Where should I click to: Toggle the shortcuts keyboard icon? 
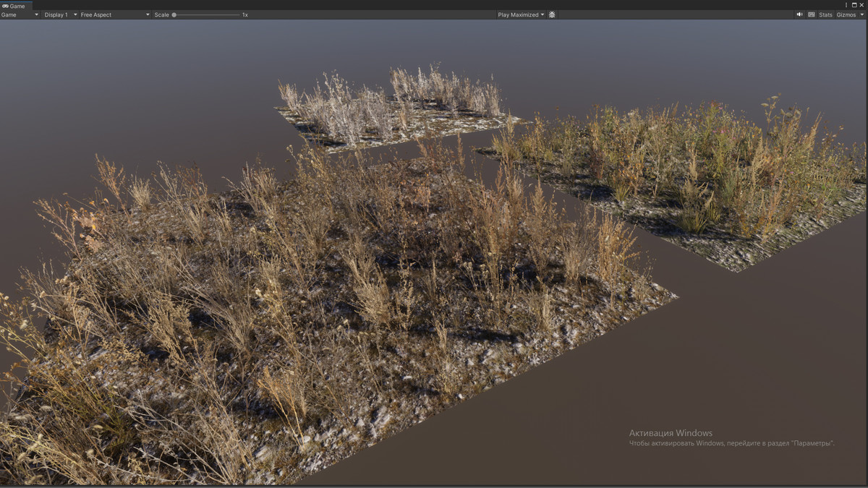(x=812, y=14)
